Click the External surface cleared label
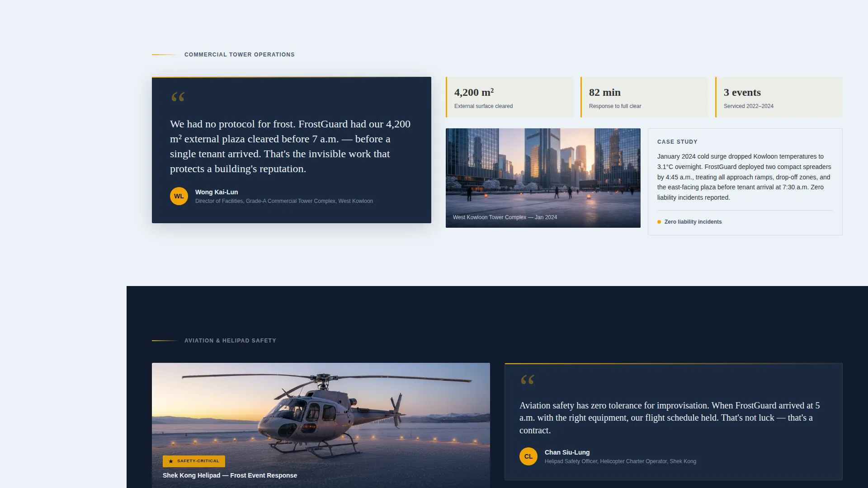Viewport: 868px width, 488px height. coord(483,106)
